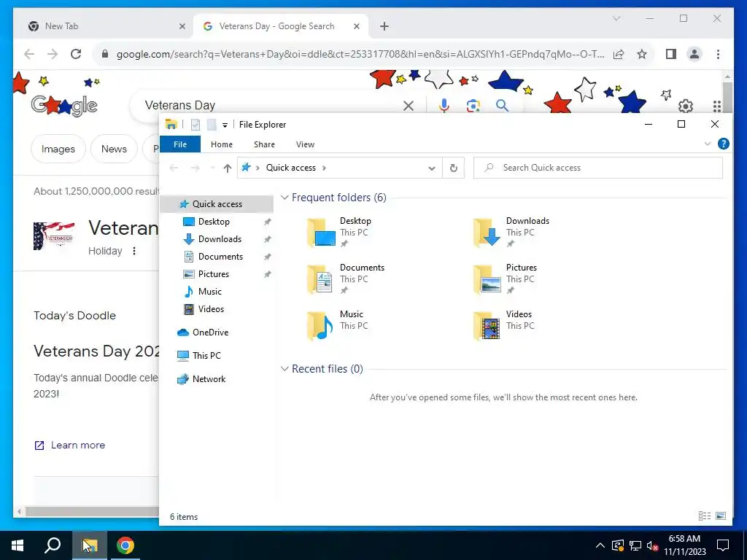Select the Pictures folder icon in Frequent folders
This screenshot has width=747, height=560.
[x=487, y=279]
